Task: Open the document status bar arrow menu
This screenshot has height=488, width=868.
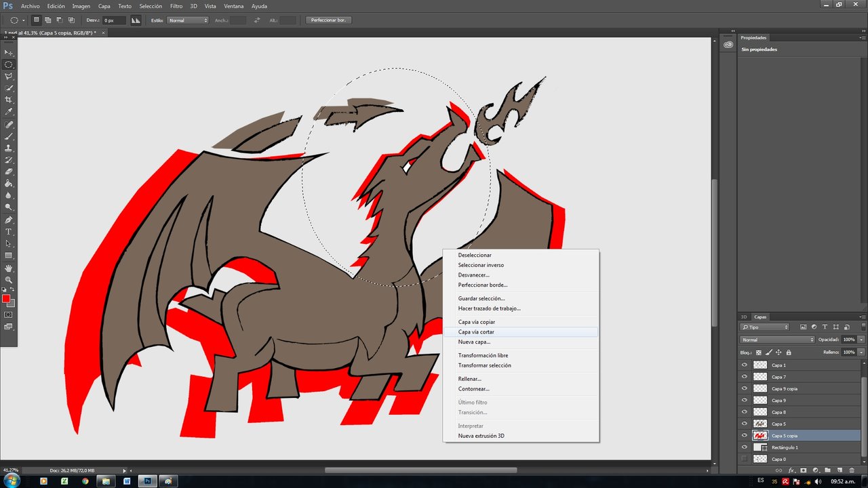Action: point(124,470)
